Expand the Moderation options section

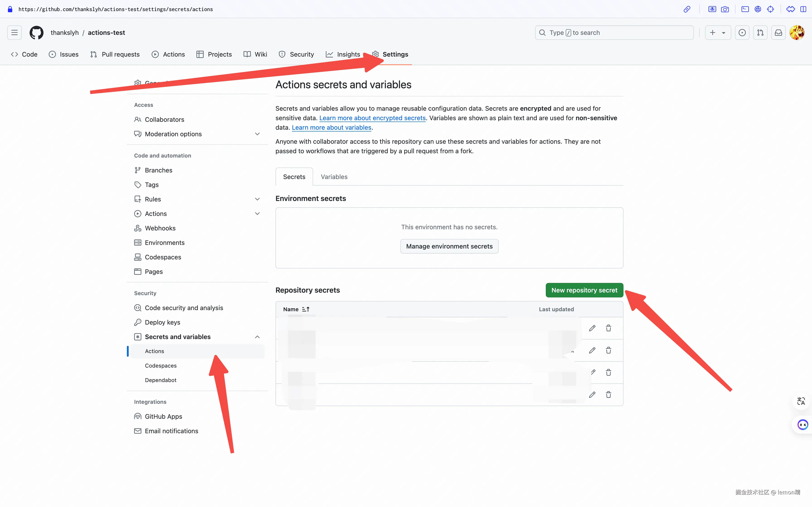[257, 134]
